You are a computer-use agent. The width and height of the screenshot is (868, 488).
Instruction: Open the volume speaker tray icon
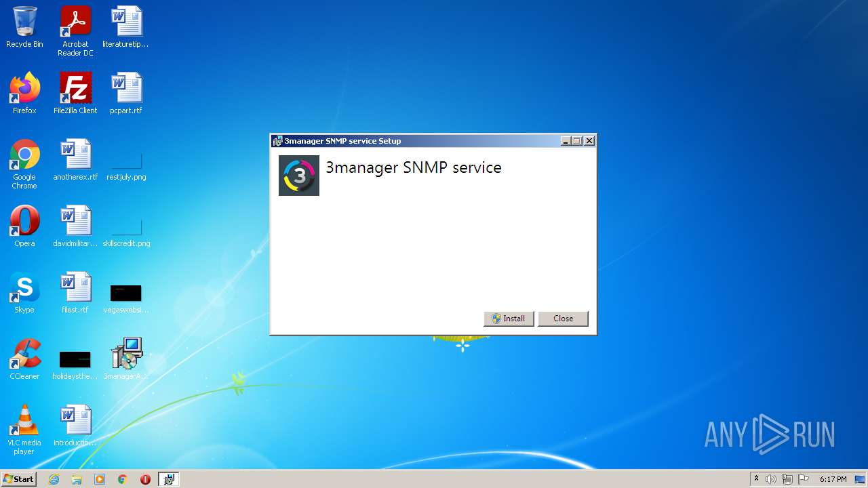tap(771, 479)
